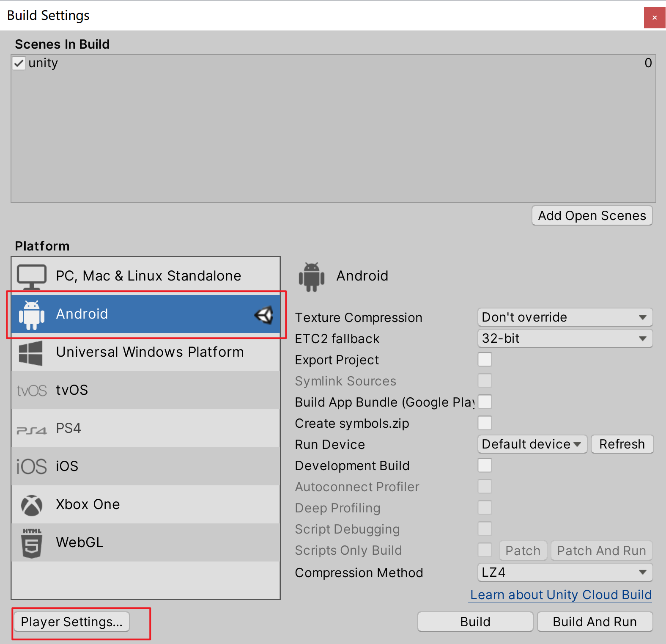Enable Build App Bundle (Google Play) checkbox
Screen dimensions: 666x644
coord(485,402)
